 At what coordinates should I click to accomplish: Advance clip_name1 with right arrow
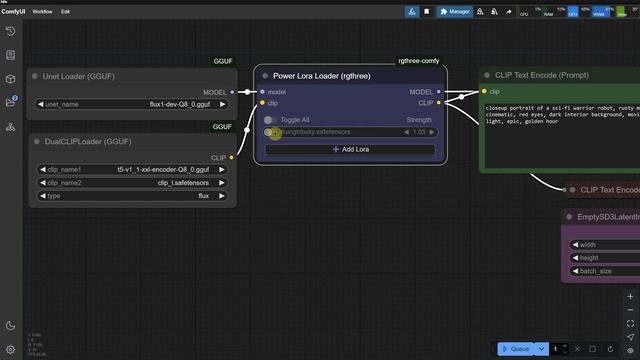(222, 169)
